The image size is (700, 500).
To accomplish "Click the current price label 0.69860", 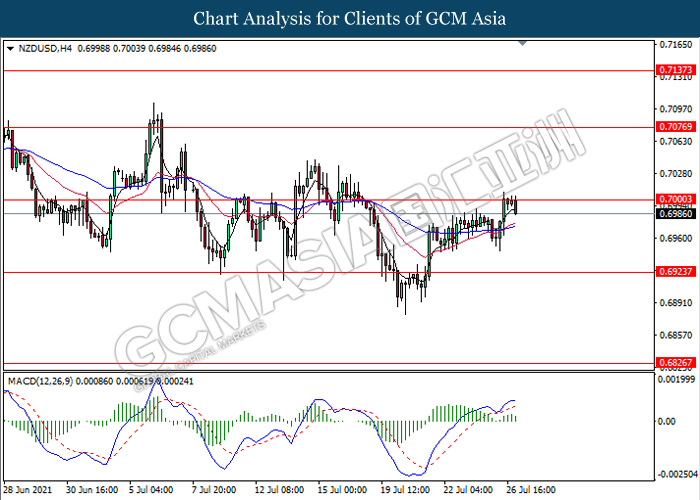I will pyautogui.click(x=675, y=214).
